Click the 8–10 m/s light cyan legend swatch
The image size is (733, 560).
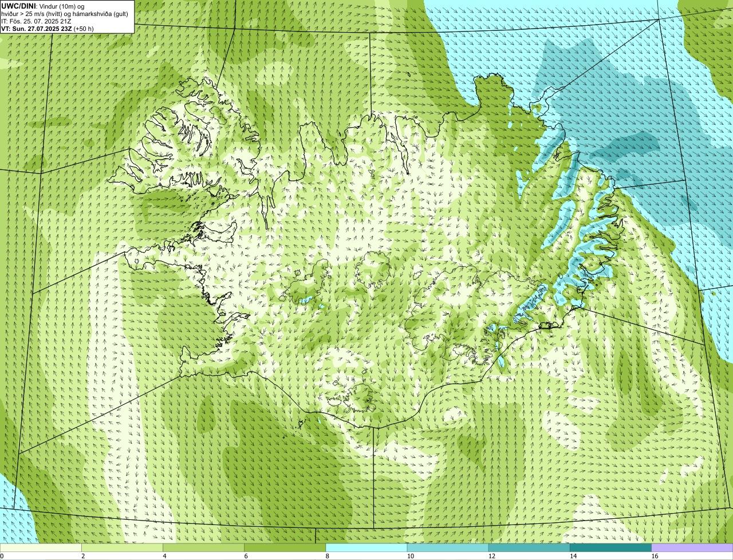366,548
